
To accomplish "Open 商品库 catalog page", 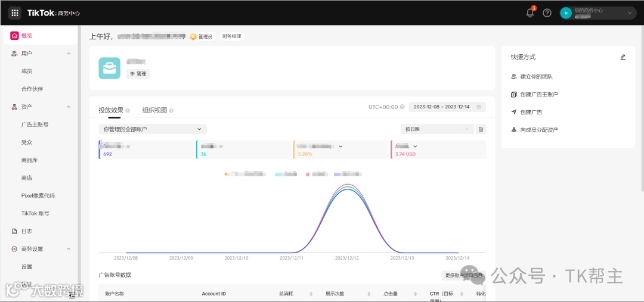I will [29, 160].
